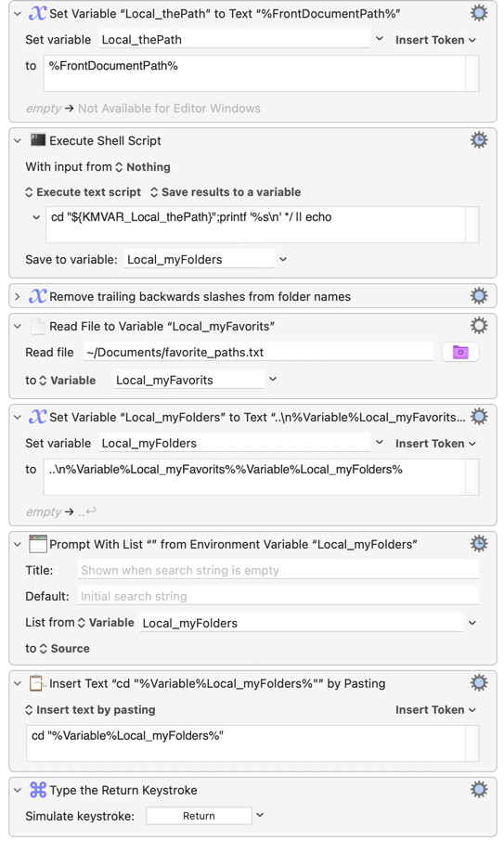Open gear menu of Set Variable Local_thePath action
This screenshot has width=504, height=841.
pos(479,13)
